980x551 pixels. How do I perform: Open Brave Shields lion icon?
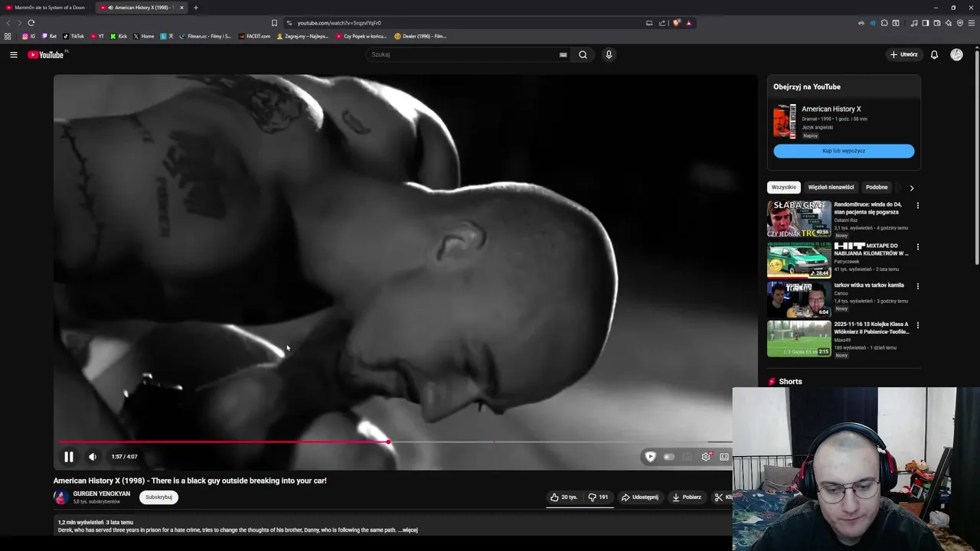(676, 23)
